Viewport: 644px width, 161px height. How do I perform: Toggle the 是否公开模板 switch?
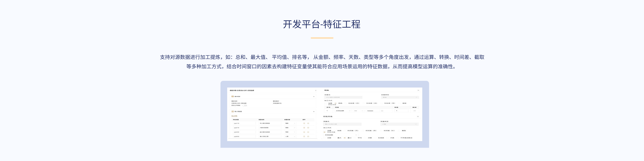(245, 105)
